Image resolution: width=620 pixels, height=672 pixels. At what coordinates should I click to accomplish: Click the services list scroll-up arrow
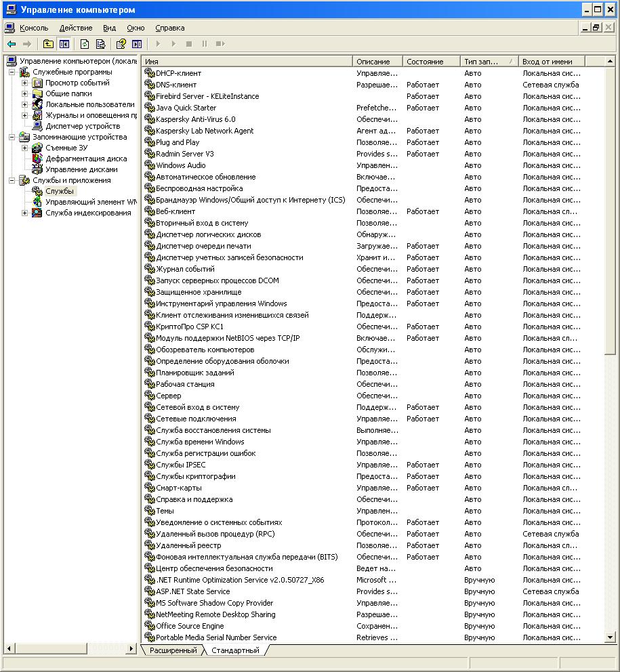coord(610,62)
